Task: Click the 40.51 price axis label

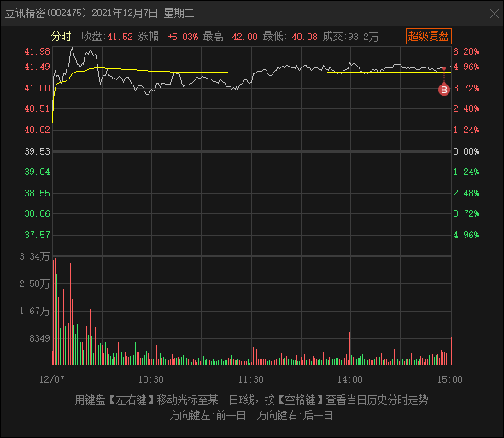Action: (38, 108)
